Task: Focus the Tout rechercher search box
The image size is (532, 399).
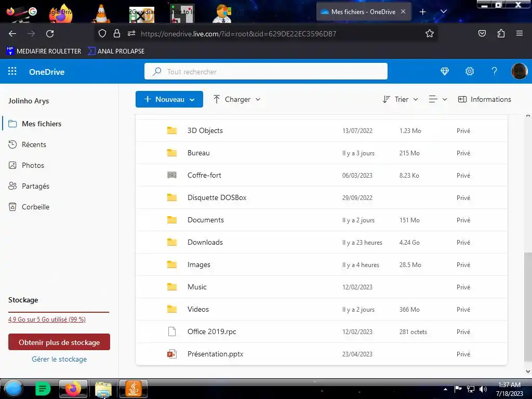Action: click(x=266, y=72)
